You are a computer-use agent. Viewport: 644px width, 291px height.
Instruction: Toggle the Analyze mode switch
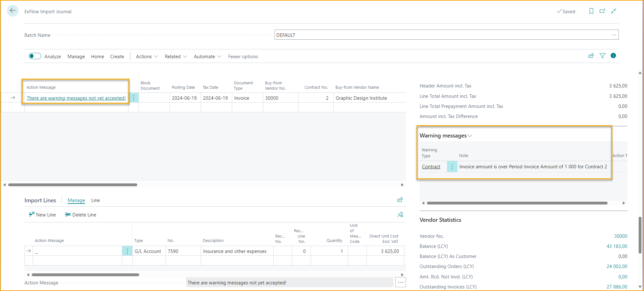pos(35,56)
